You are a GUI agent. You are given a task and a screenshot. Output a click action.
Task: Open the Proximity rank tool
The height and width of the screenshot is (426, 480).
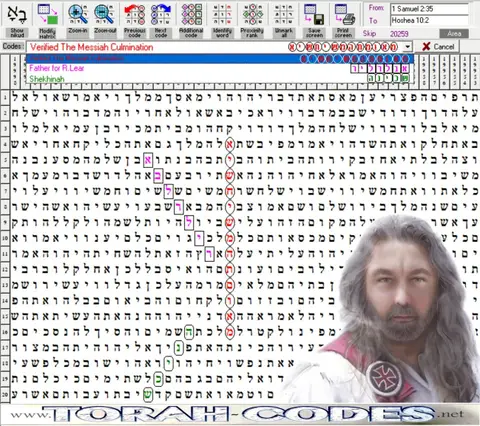coord(252,20)
